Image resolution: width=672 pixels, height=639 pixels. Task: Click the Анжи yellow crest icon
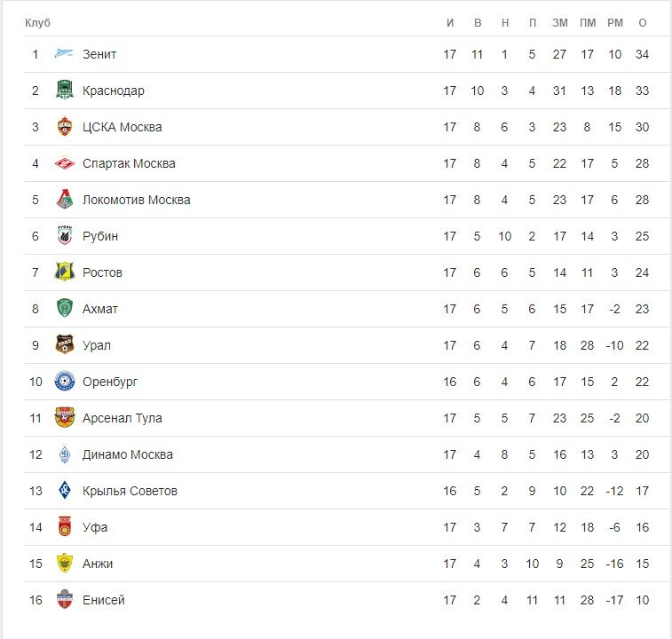[65, 564]
